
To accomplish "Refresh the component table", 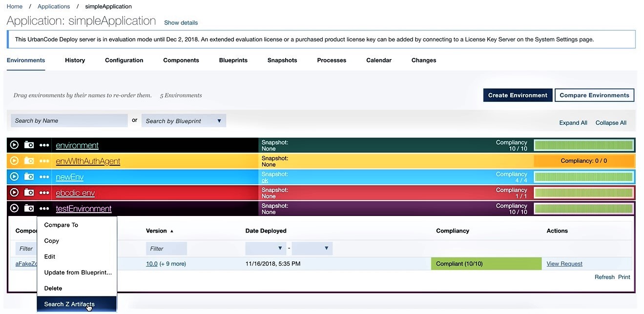I will (x=604, y=277).
